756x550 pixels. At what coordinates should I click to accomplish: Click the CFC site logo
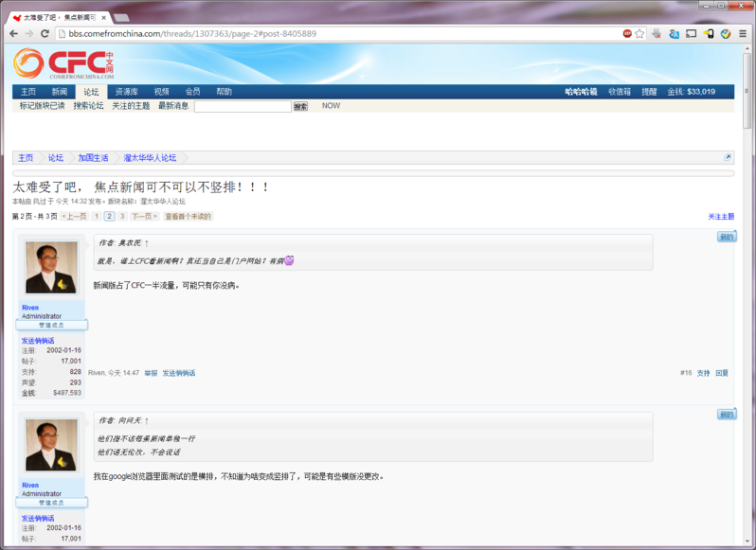pyautogui.click(x=63, y=64)
